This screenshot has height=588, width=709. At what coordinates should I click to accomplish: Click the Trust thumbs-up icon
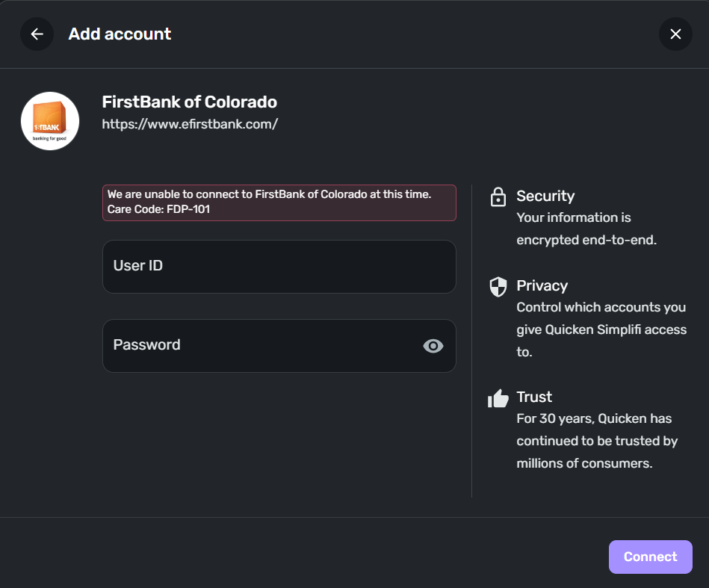coord(498,398)
